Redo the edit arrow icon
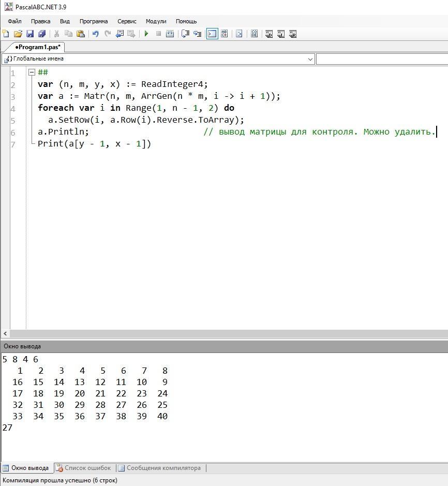This screenshot has height=486, width=448. (x=108, y=34)
